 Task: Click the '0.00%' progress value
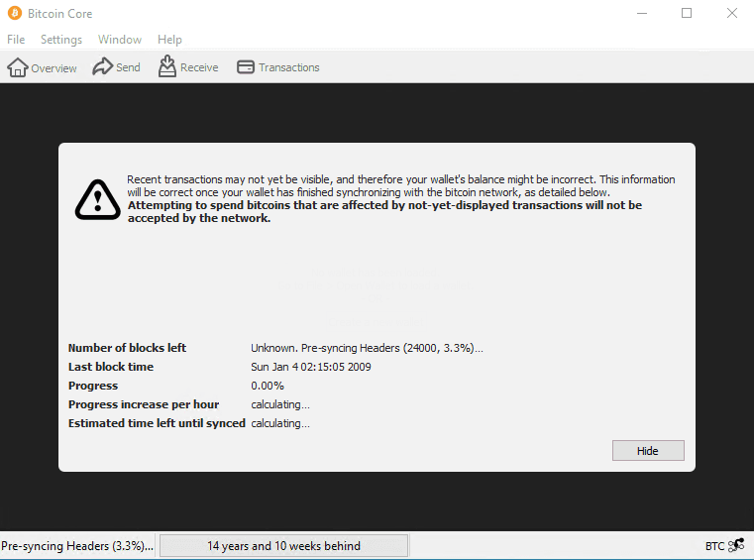[268, 386]
